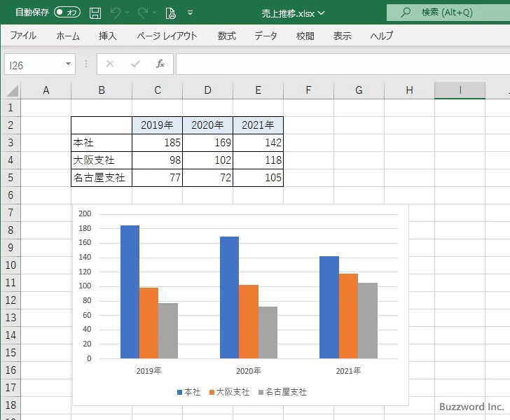This screenshot has width=510, height=420.
Task: Click the 2020年 chart axis label
Action: [249, 371]
